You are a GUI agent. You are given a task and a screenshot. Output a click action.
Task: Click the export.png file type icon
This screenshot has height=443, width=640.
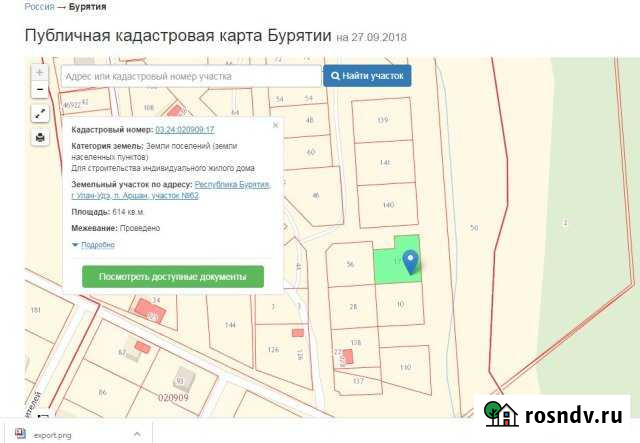pyautogui.click(x=20, y=434)
